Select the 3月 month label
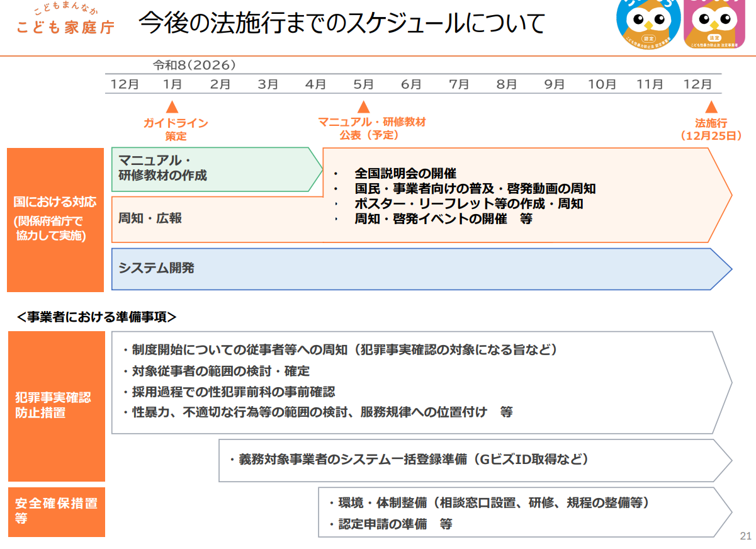 point(268,84)
